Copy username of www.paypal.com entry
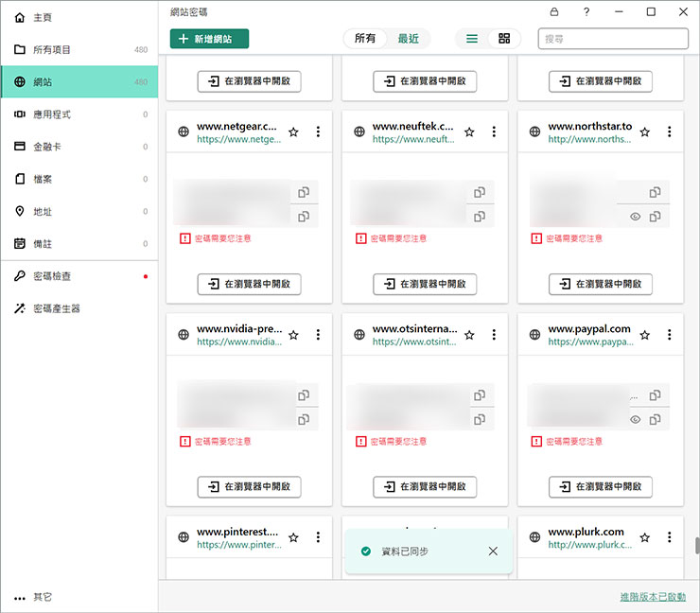The image size is (700, 613). pos(655,395)
